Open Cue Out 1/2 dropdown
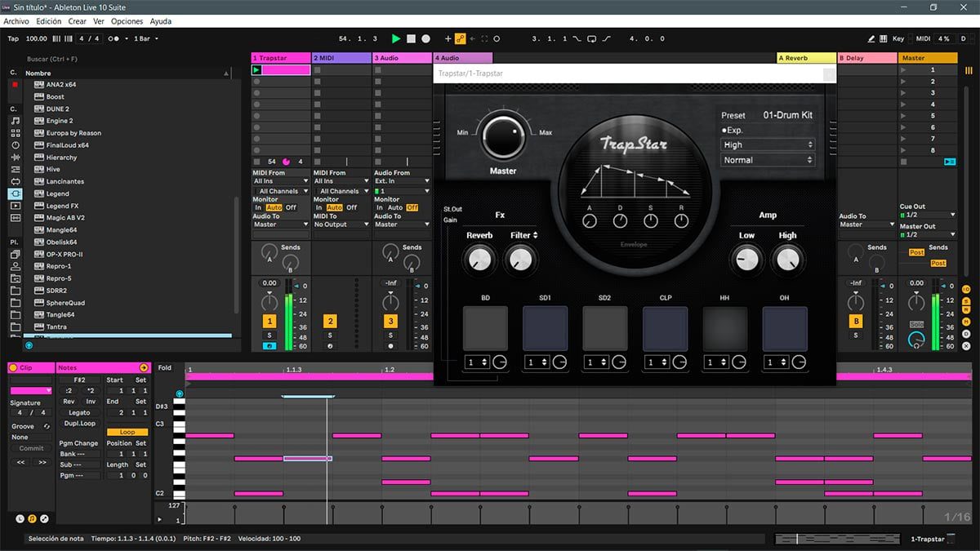The width and height of the screenshot is (980, 551). (x=927, y=215)
